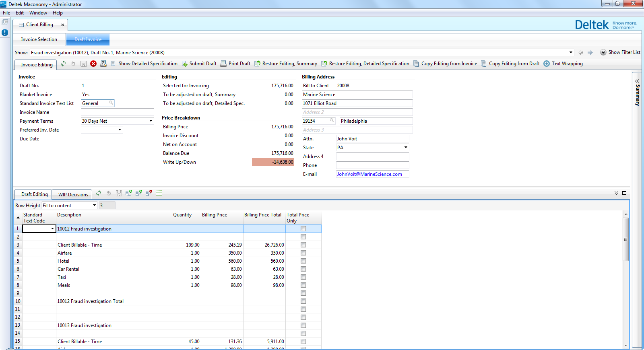
Task: Expand the State dropdown showing PA
Action: (406, 148)
